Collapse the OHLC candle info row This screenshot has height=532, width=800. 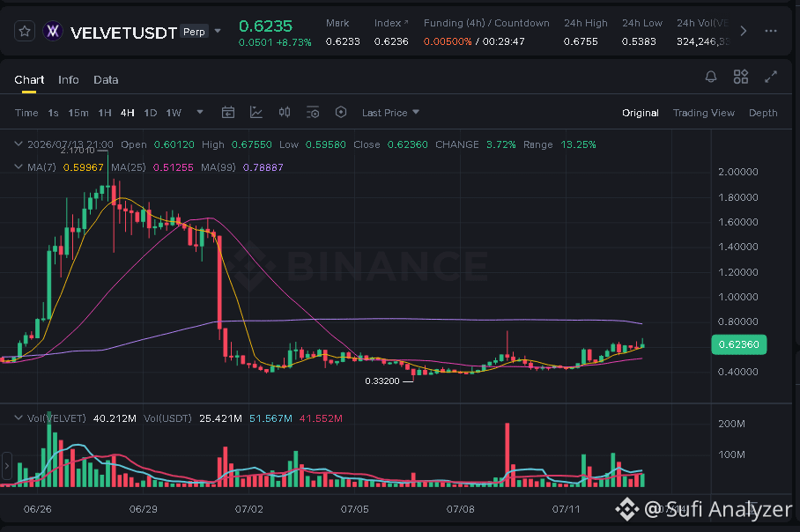19,144
